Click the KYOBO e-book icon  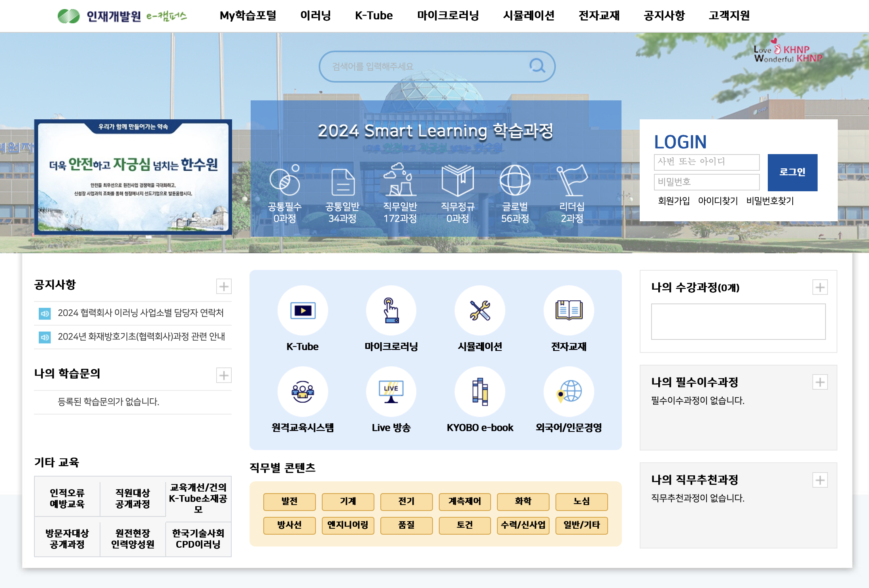tap(480, 392)
